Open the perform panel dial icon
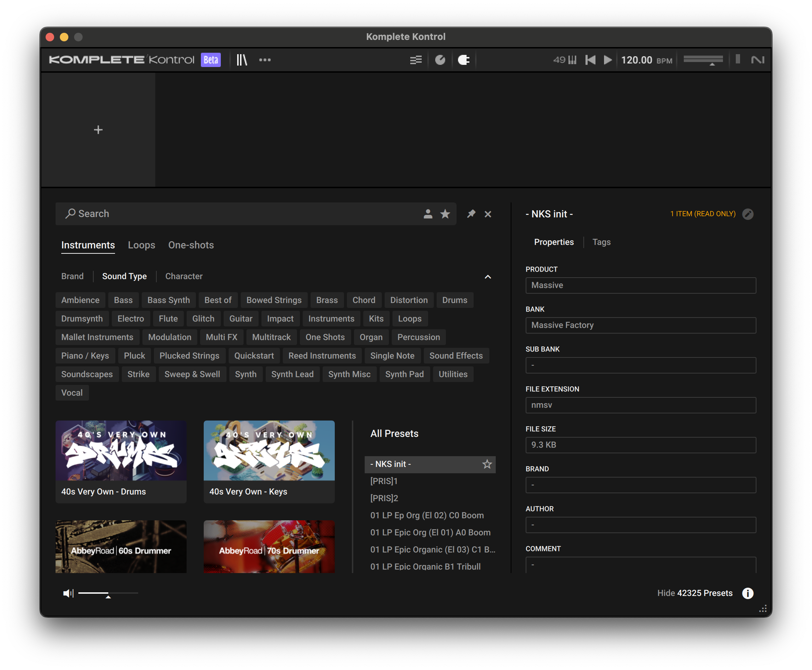This screenshot has height=670, width=812. tap(440, 60)
